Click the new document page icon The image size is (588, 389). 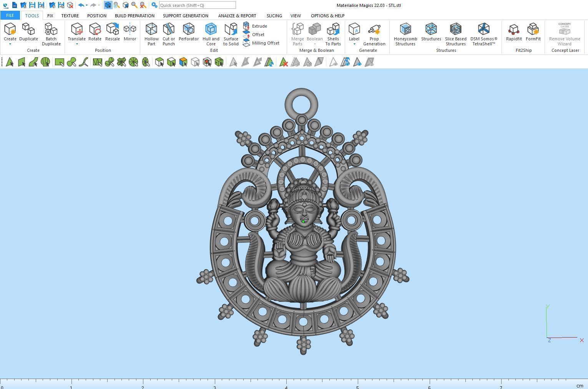point(14,5)
